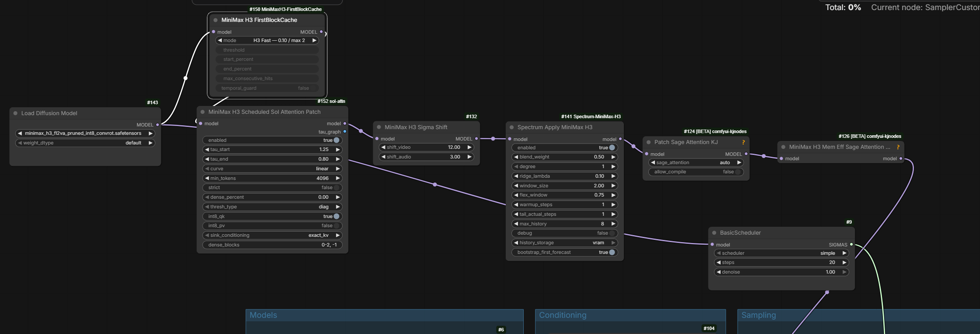Collapse Patch Sage Attention KJ node dot
The width and height of the screenshot is (980, 334).
pos(648,142)
